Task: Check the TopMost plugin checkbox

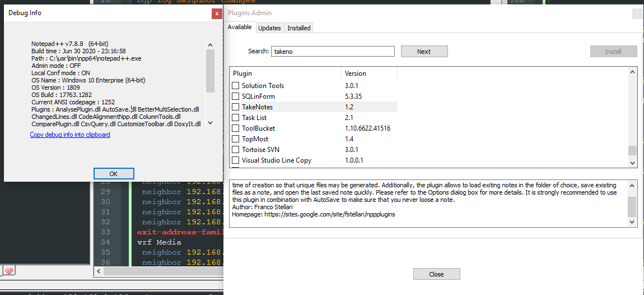Action: pos(235,139)
